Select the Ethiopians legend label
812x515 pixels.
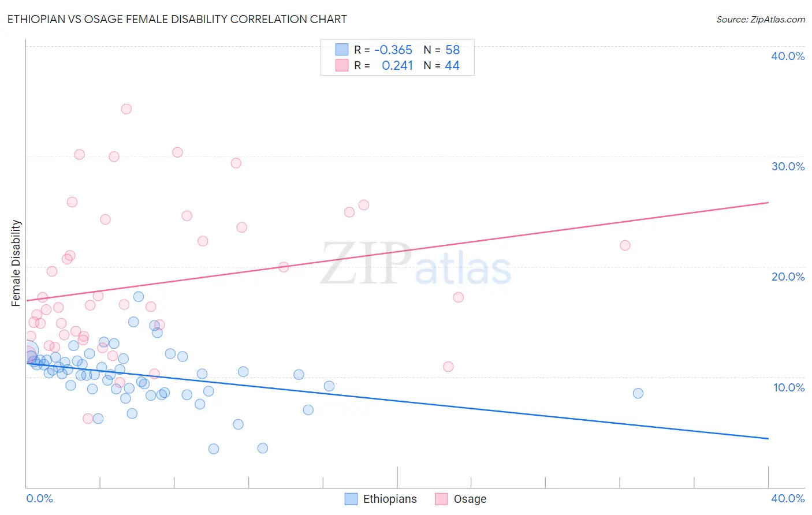tap(390, 499)
